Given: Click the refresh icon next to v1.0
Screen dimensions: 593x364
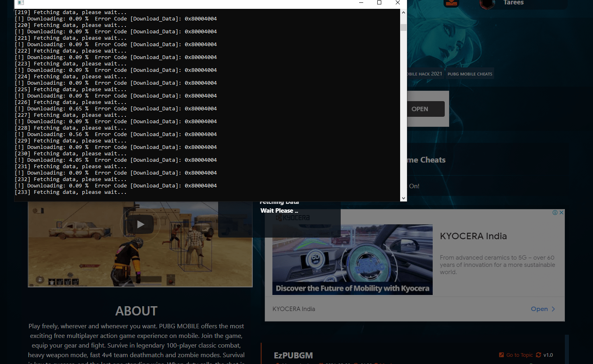Looking at the screenshot, I should pyautogui.click(x=538, y=355).
